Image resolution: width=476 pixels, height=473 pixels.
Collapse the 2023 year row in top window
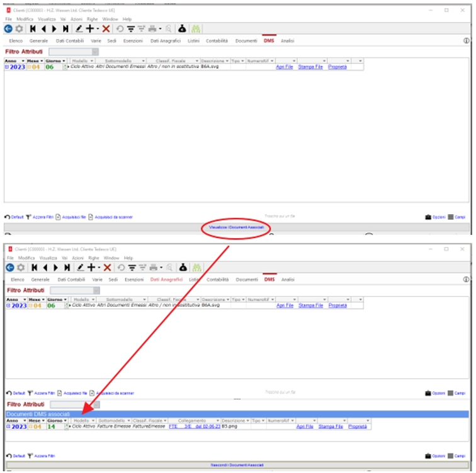click(7, 67)
